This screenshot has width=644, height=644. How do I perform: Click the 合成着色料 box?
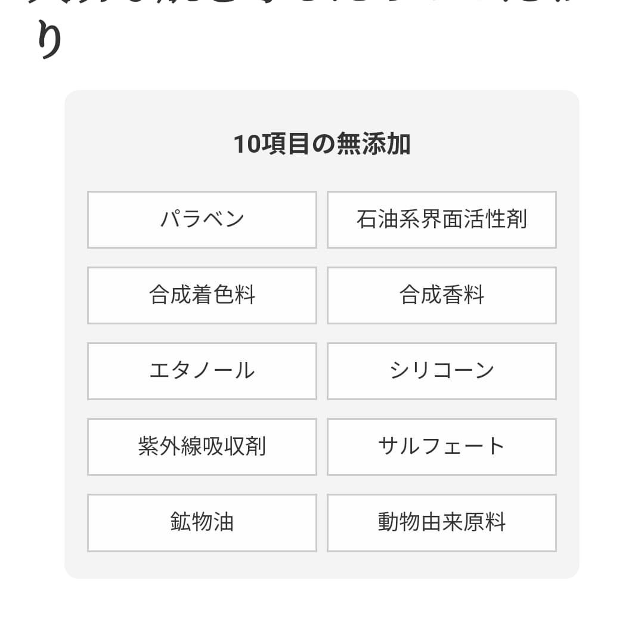(x=202, y=295)
